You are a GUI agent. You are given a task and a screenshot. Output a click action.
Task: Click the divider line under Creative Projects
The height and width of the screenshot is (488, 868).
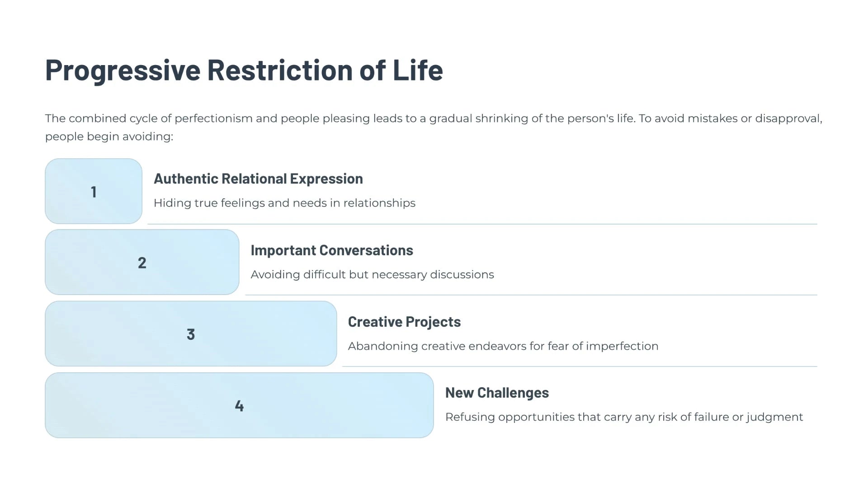pos(580,366)
